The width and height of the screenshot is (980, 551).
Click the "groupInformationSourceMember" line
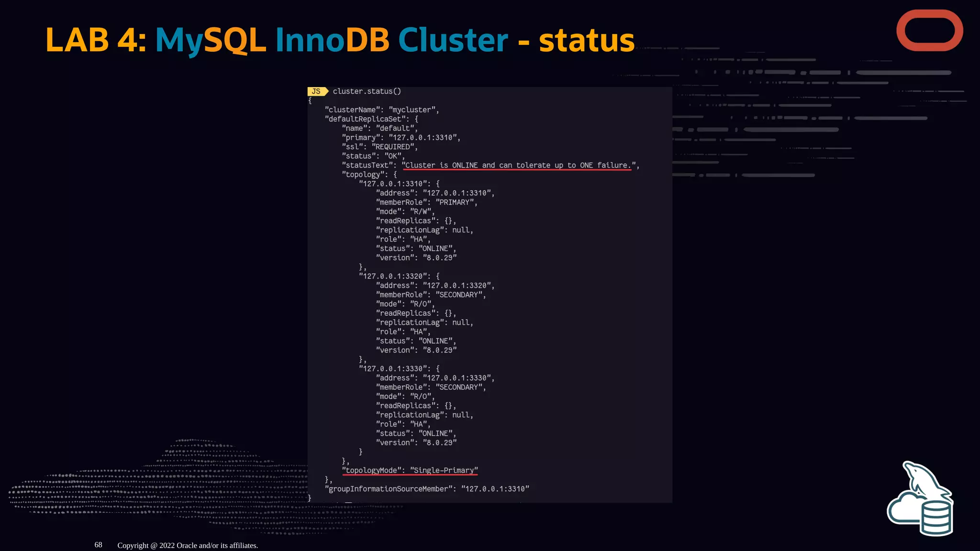427,489
